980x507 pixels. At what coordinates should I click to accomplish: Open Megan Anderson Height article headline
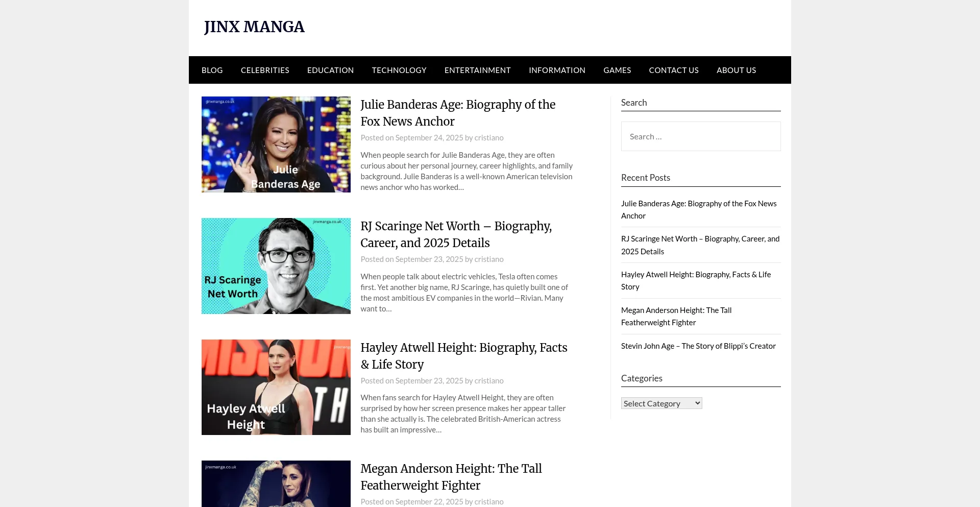pyautogui.click(x=451, y=477)
